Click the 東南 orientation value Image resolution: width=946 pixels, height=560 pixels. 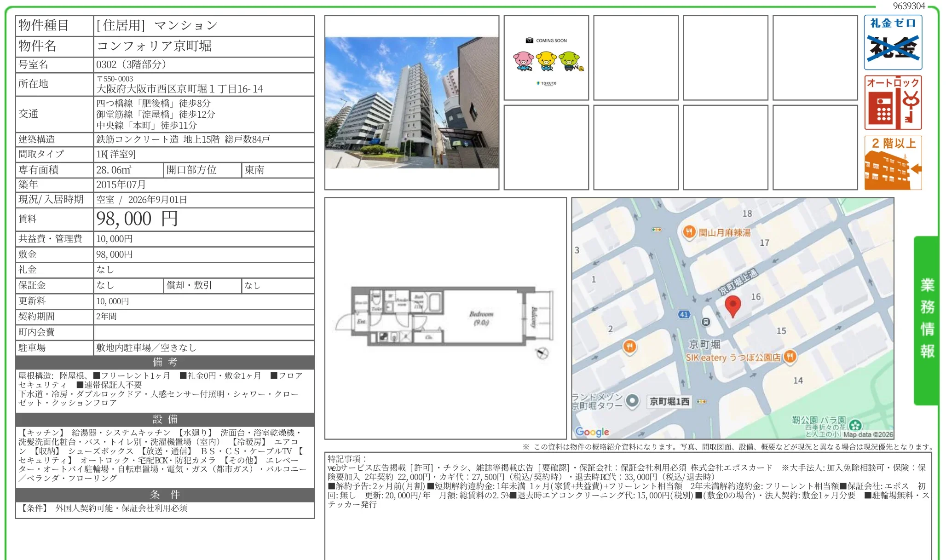[254, 170]
